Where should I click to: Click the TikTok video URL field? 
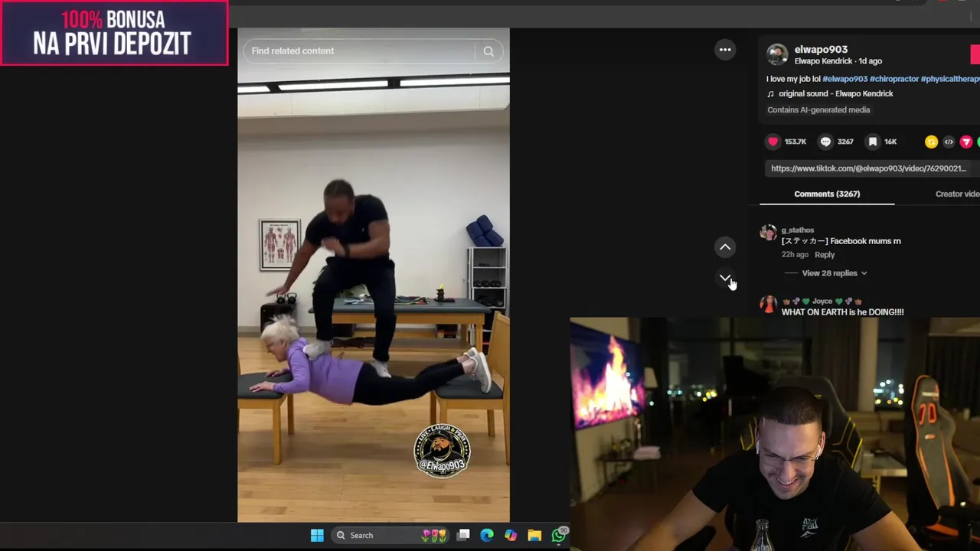tap(871, 168)
